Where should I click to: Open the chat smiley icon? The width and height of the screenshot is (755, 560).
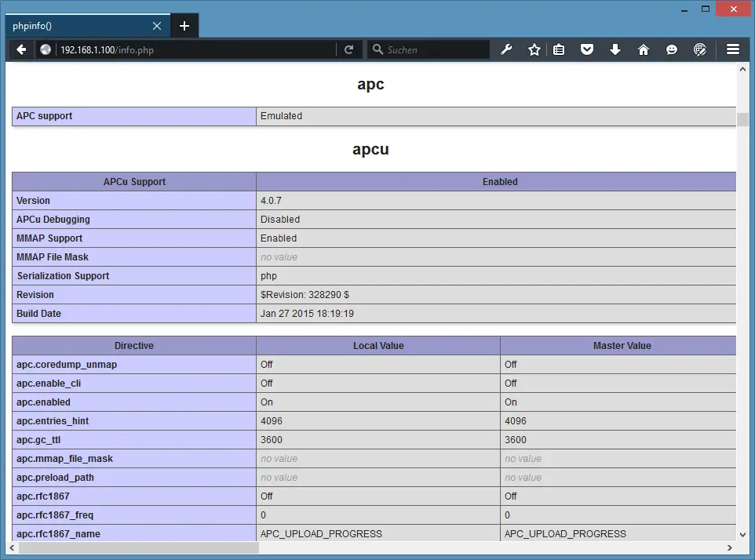pyautogui.click(x=671, y=49)
